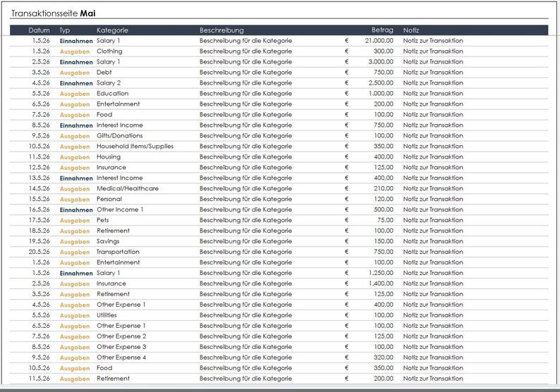Viewport: 560px width, 392px height.
Task: Select the Other Income 1 cell
Action: 120,209
